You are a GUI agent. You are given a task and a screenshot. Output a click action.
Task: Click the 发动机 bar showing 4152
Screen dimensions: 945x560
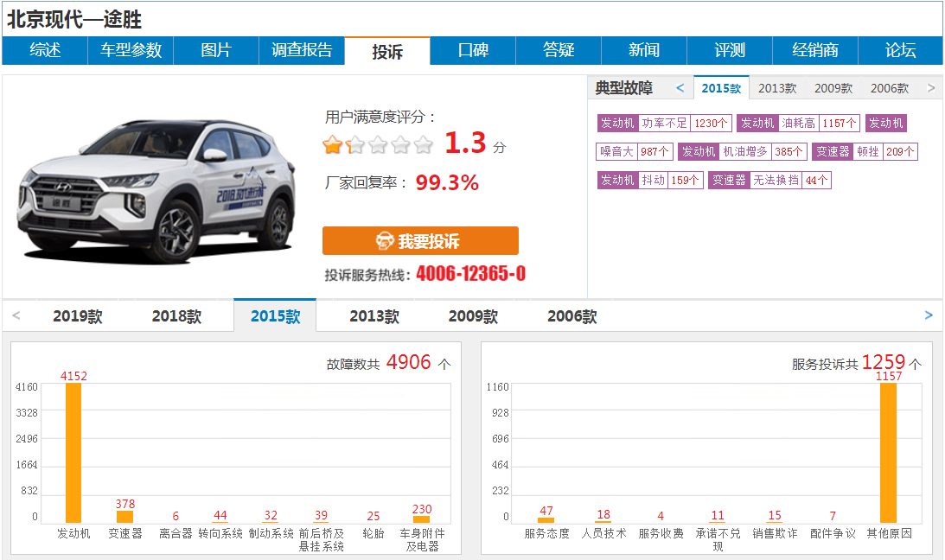click(x=73, y=452)
